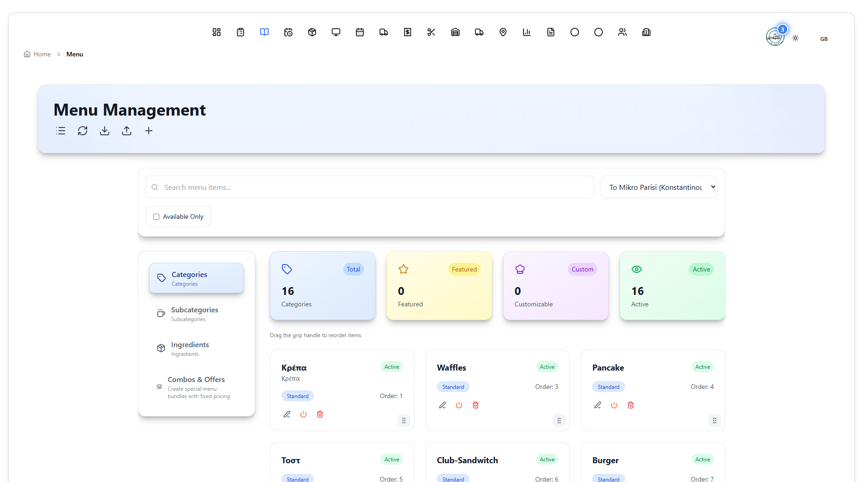Select the clipboard Orders icon in top navigation
868x482 pixels.
(240, 32)
